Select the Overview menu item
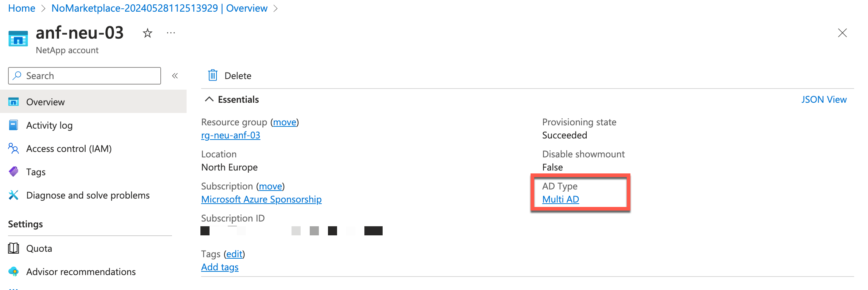Screen dimensions: 868x290 click(x=93, y=102)
